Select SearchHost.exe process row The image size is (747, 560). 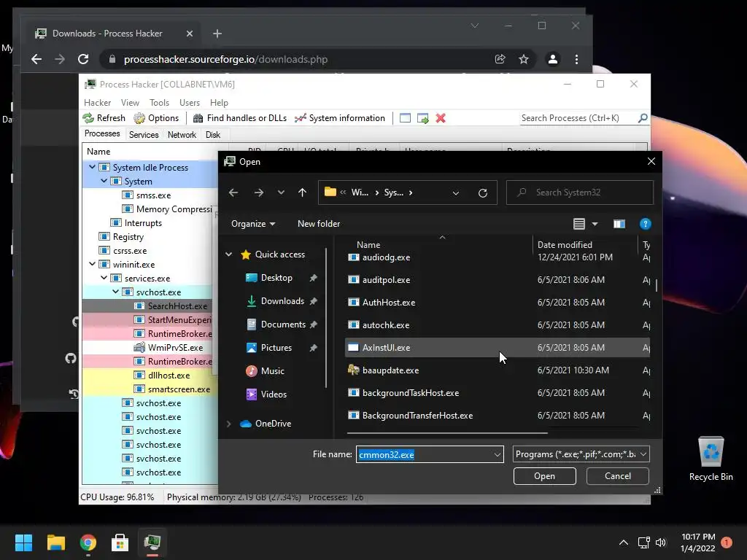(x=150, y=306)
